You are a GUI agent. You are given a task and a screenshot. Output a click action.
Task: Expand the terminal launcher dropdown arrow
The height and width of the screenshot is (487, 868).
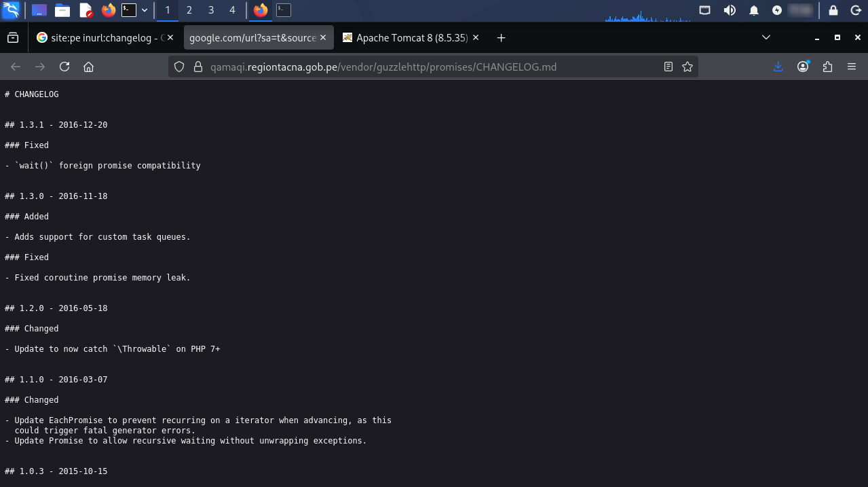145,10
